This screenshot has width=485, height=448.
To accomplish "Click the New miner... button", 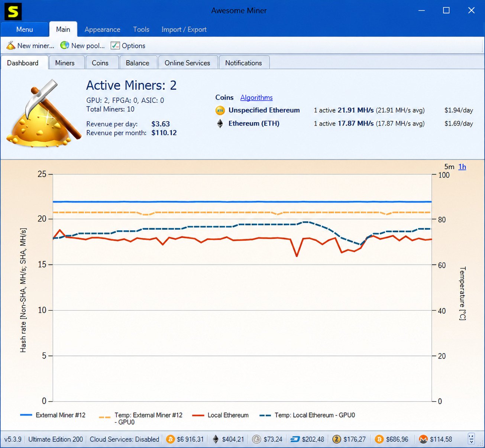I will click(x=30, y=45).
